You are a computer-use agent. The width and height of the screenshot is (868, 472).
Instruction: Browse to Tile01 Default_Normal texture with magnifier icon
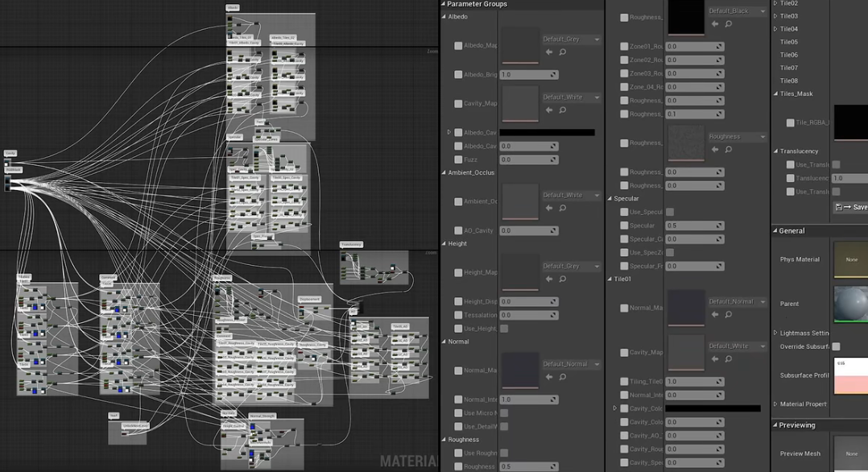coord(729,315)
